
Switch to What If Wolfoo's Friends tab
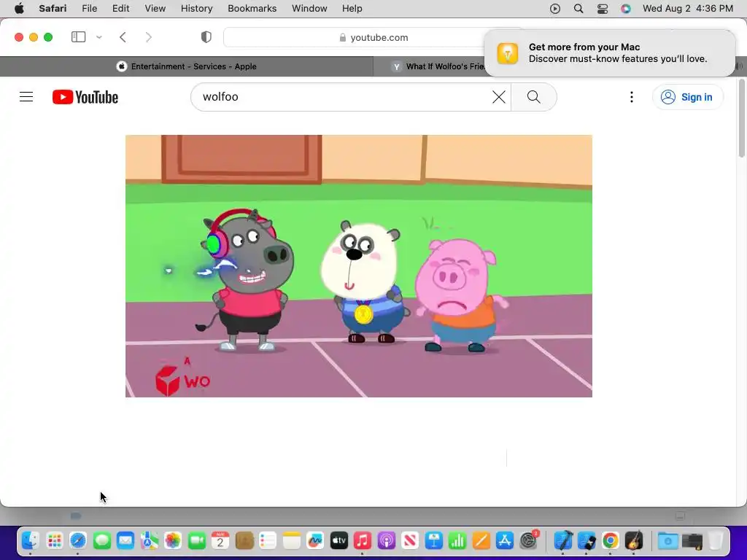click(x=438, y=66)
